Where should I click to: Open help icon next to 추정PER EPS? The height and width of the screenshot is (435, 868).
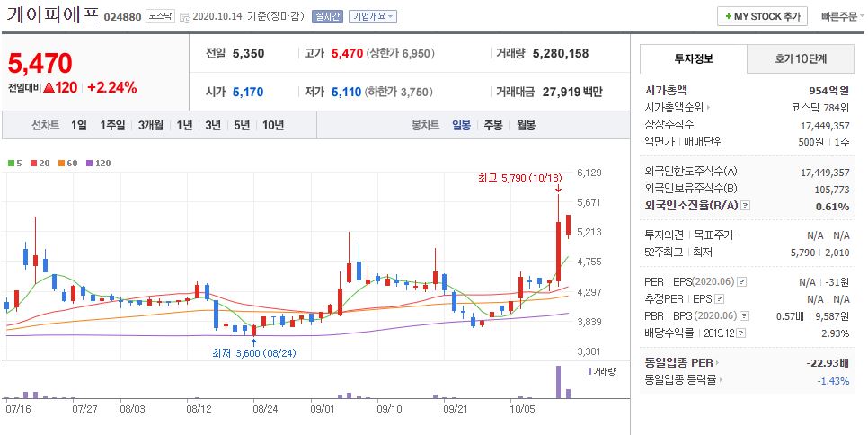719,299
